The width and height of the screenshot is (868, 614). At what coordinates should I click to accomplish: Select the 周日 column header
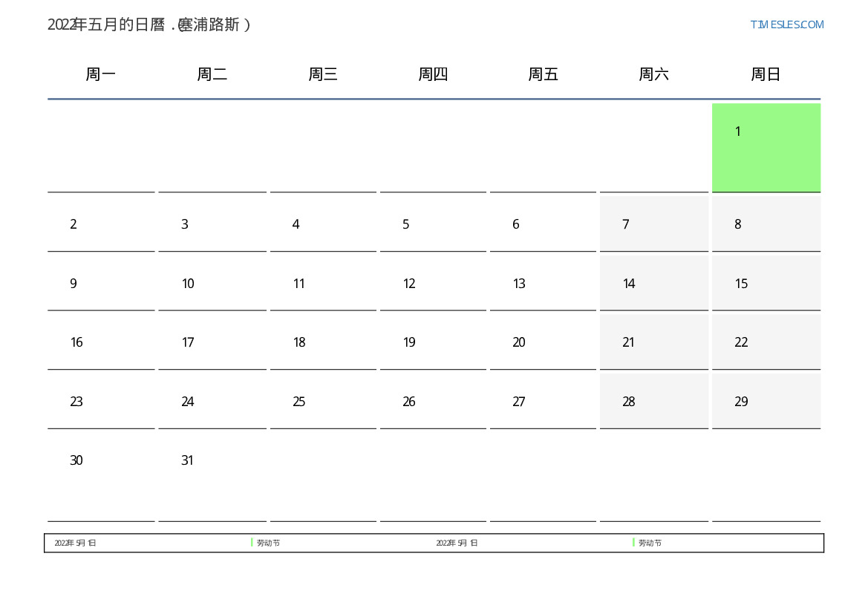tap(766, 74)
